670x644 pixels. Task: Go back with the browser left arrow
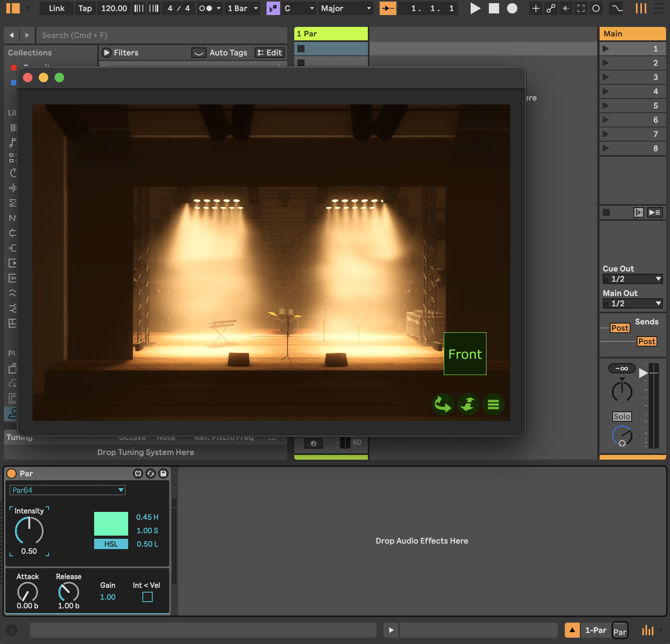click(12, 35)
